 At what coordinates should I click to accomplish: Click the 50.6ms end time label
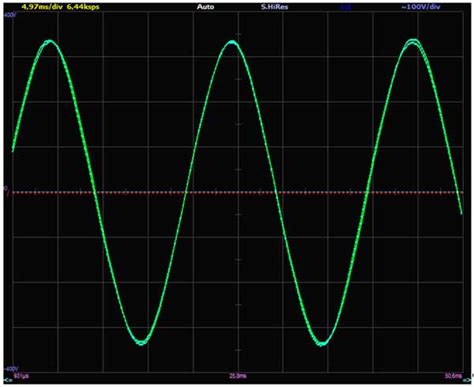point(454,376)
